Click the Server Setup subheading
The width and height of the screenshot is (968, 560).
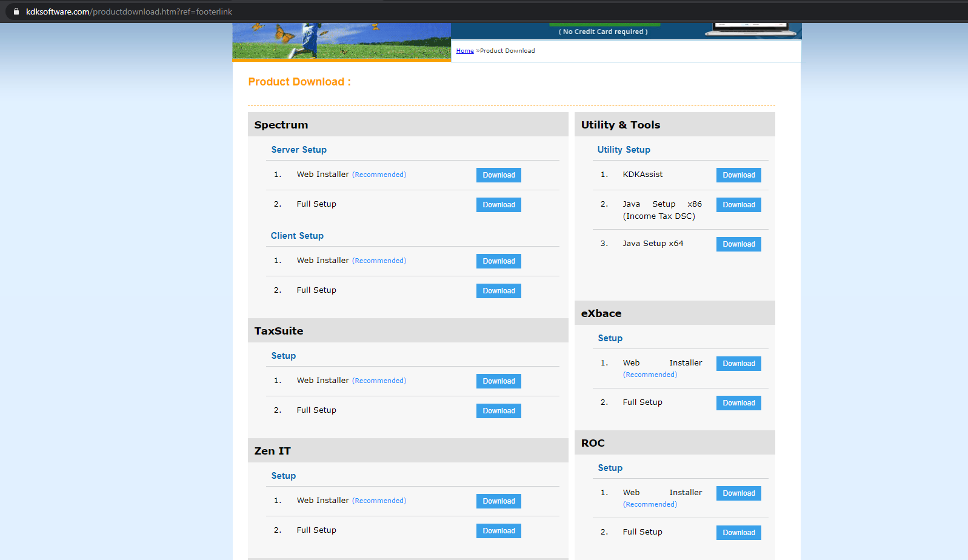299,150
